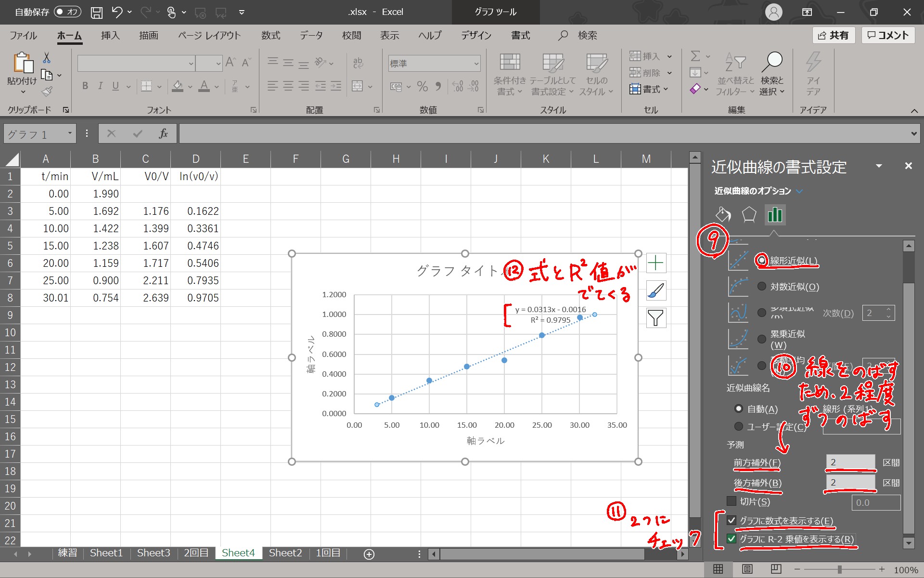Click the AutoSum sigma icon
Image resolution: width=924 pixels, height=578 pixels.
pyautogui.click(x=695, y=56)
